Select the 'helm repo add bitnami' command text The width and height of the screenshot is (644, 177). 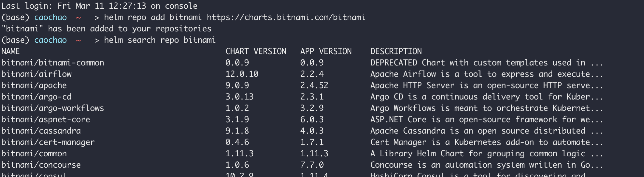153,17
